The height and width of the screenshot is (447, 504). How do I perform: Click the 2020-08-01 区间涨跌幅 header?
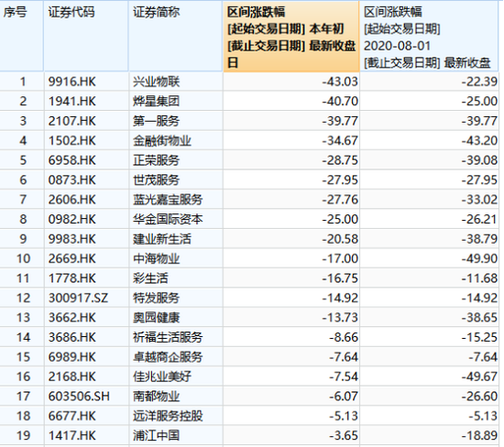pyautogui.click(x=430, y=36)
